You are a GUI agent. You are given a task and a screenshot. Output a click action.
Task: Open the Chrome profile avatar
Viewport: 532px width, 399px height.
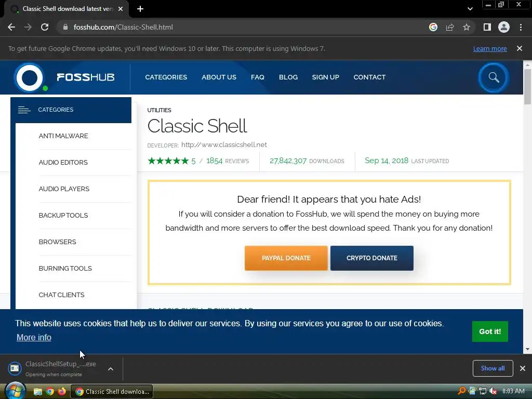(504, 27)
